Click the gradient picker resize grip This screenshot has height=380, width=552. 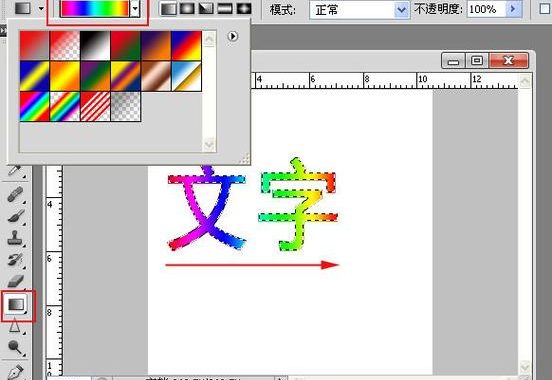[x=245, y=159]
